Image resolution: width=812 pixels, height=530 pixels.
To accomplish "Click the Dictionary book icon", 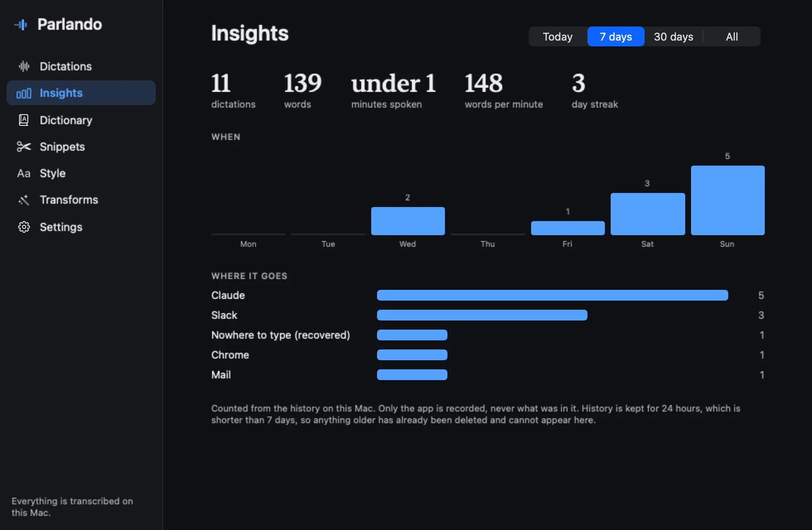I will [x=24, y=120].
